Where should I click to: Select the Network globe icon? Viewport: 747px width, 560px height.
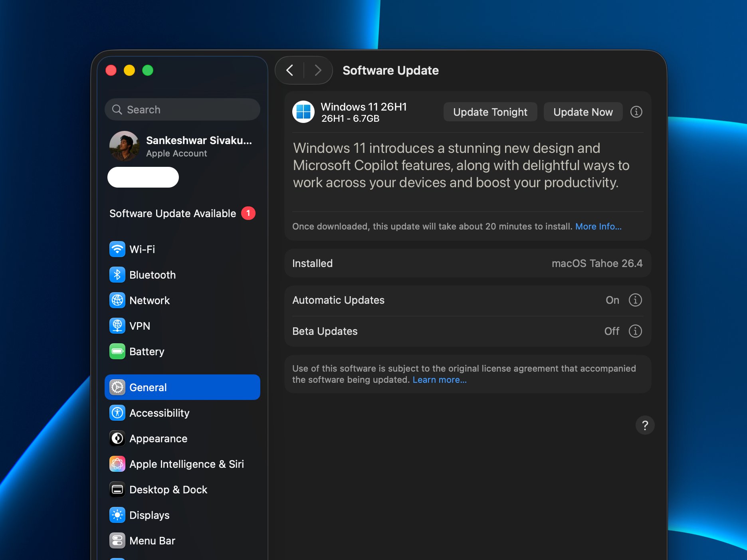[117, 300]
